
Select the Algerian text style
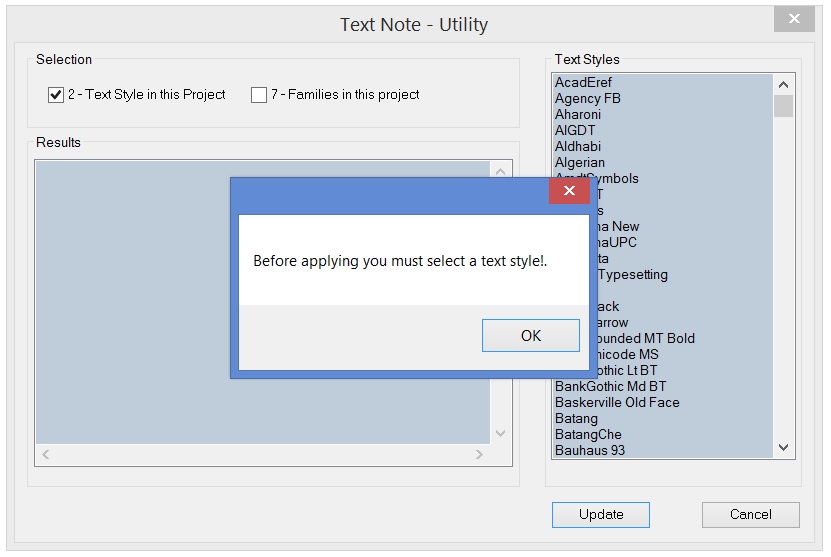coord(579,162)
